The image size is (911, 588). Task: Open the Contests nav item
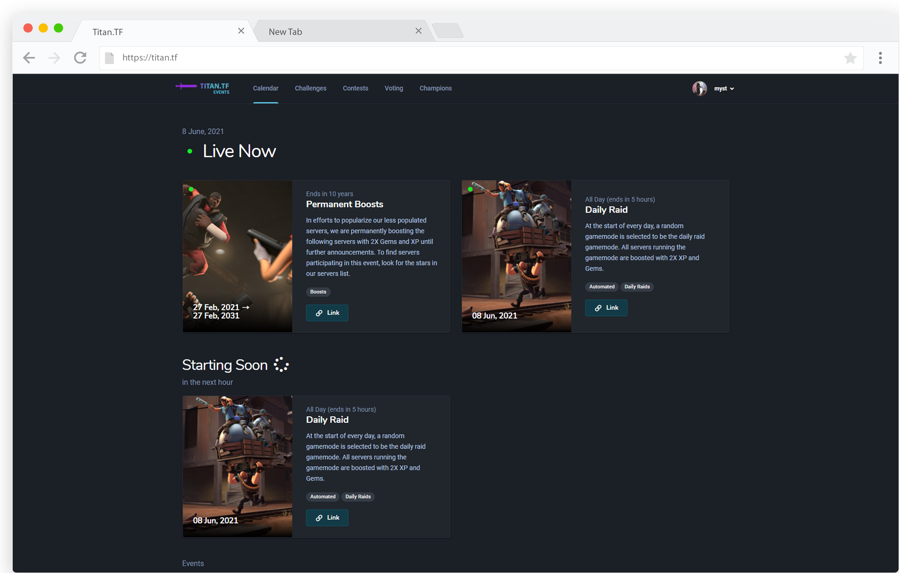click(x=355, y=88)
